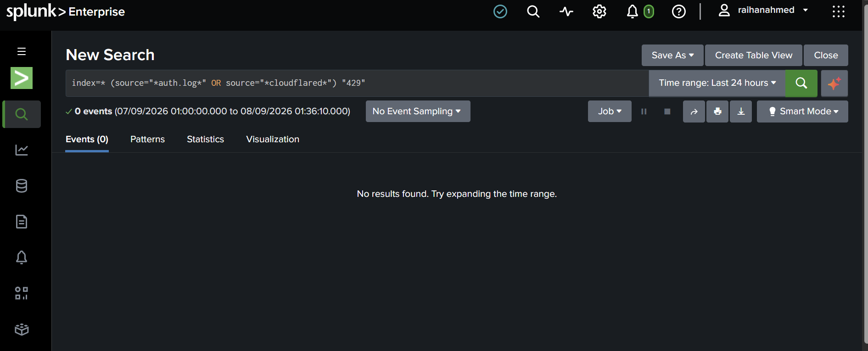Viewport: 868px width, 351px height.
Task: Open the Activity pulse icon
Action: tap(566, 11)
